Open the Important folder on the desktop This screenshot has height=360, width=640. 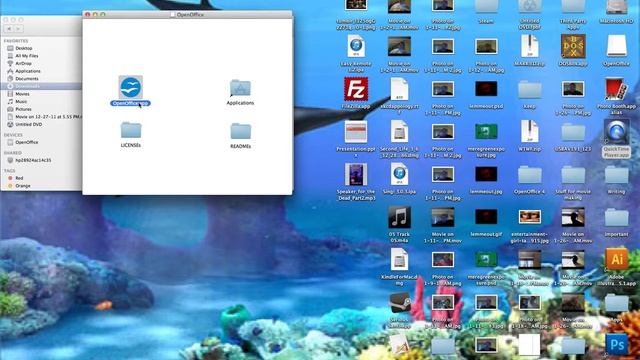[616, 218]
